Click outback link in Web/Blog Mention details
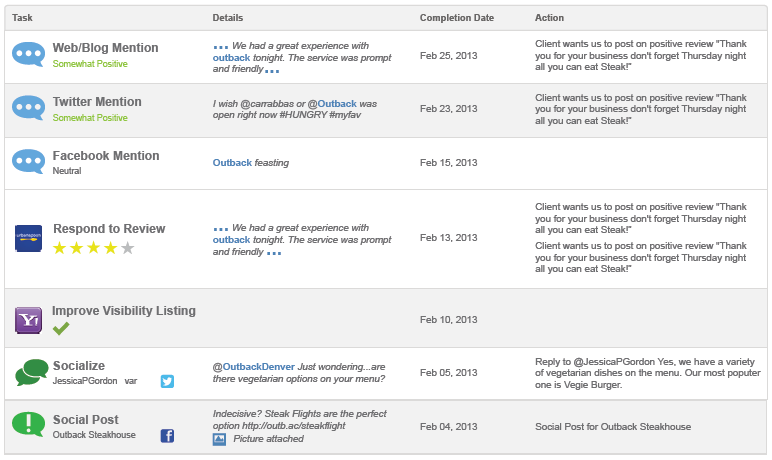This screenshot has width=772, height=460. pyautogui.click(x=231, y=58)
